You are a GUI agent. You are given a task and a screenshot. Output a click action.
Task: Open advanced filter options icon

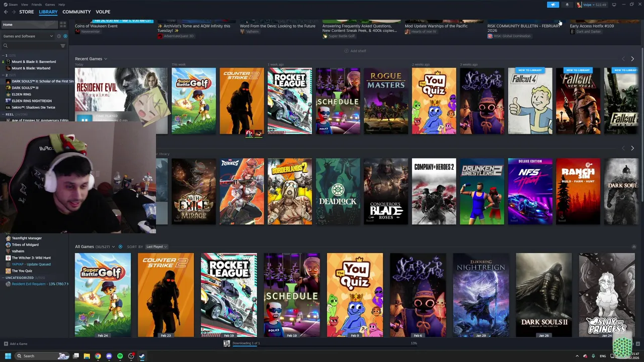(63, 46)
